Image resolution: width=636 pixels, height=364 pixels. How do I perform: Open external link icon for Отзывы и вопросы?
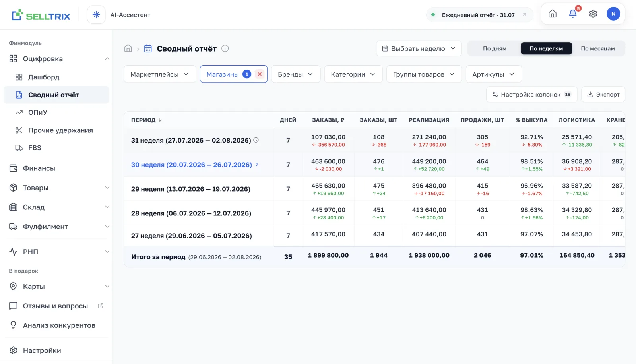(x=101, y=306)
